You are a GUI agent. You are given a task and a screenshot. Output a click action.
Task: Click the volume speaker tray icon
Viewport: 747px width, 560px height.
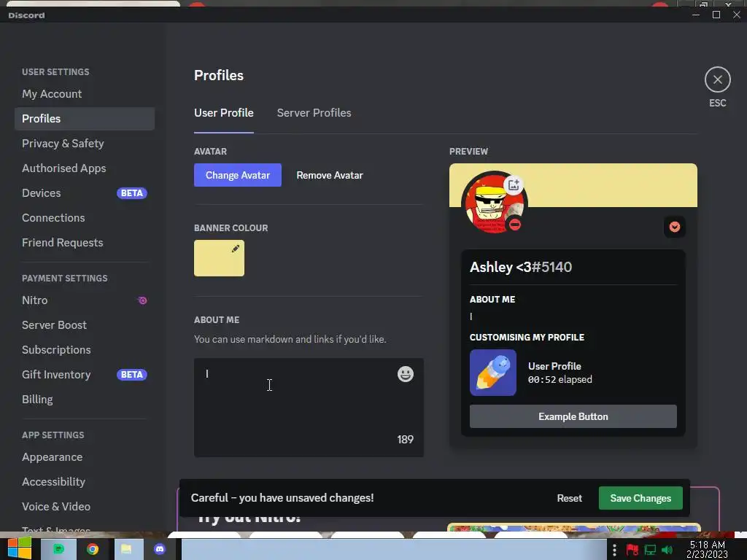(667, 550)
